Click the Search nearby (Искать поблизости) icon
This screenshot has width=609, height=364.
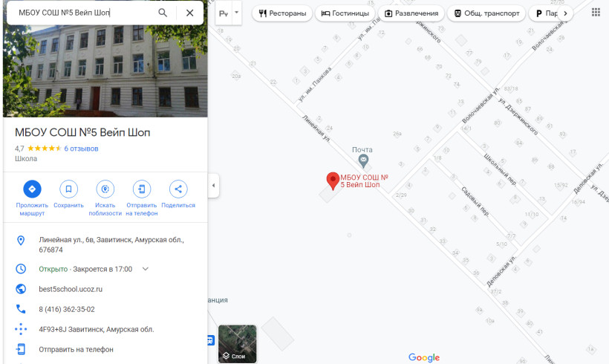click(x=105, y=189)
